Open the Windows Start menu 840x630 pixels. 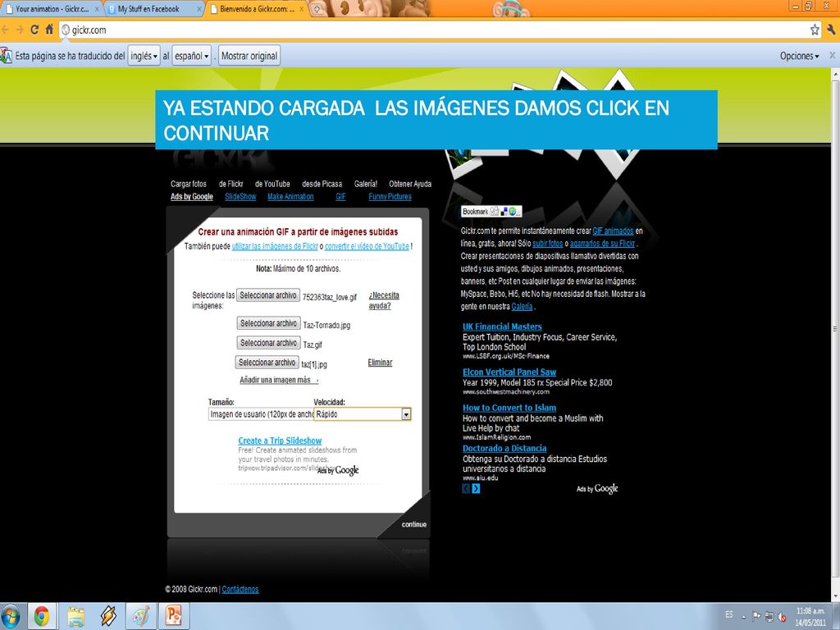pos(10,617)
